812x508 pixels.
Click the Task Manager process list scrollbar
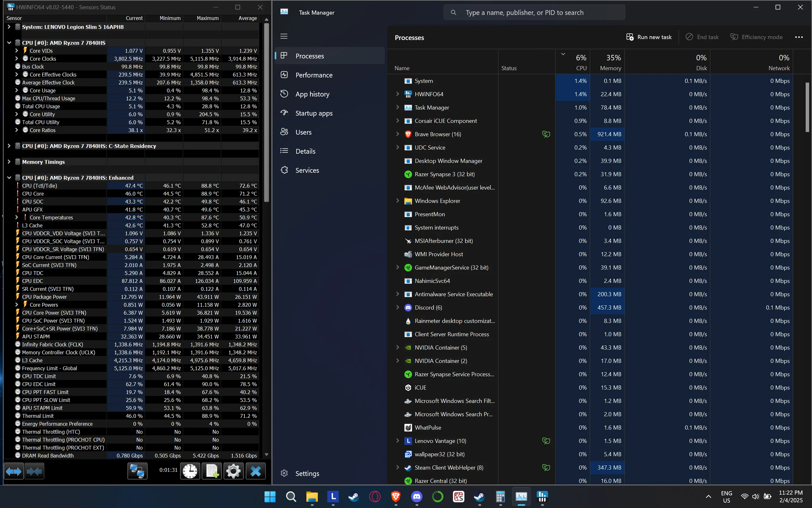[807, 108]
